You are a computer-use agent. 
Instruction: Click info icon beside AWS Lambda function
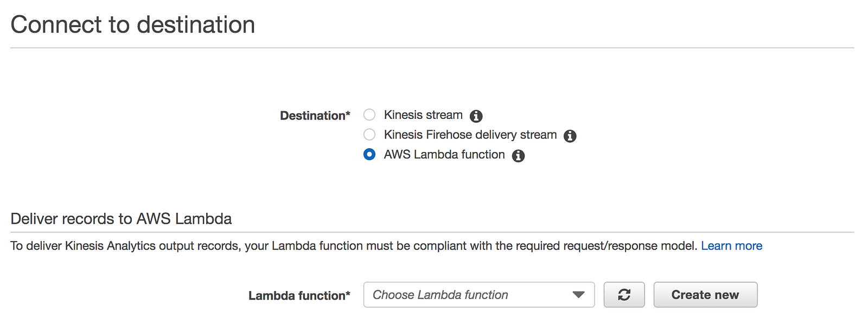click(518, 156)
